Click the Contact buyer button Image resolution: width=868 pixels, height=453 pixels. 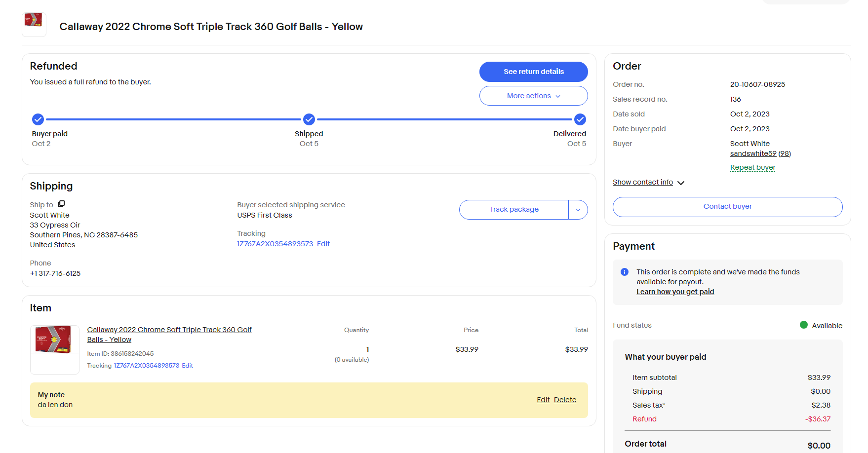[727, 207]
